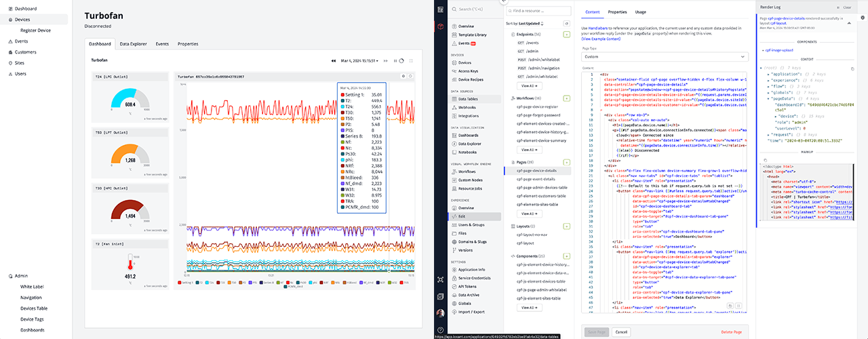The height and width of the screenshot is (339, 868).
Task: Click the rewind icon on dashboard time control
Action: coord(334,61)
